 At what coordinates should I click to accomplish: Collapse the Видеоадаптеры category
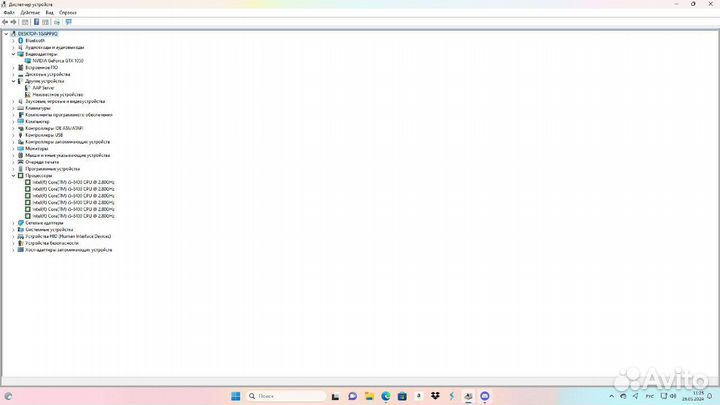tap(13, 54)
